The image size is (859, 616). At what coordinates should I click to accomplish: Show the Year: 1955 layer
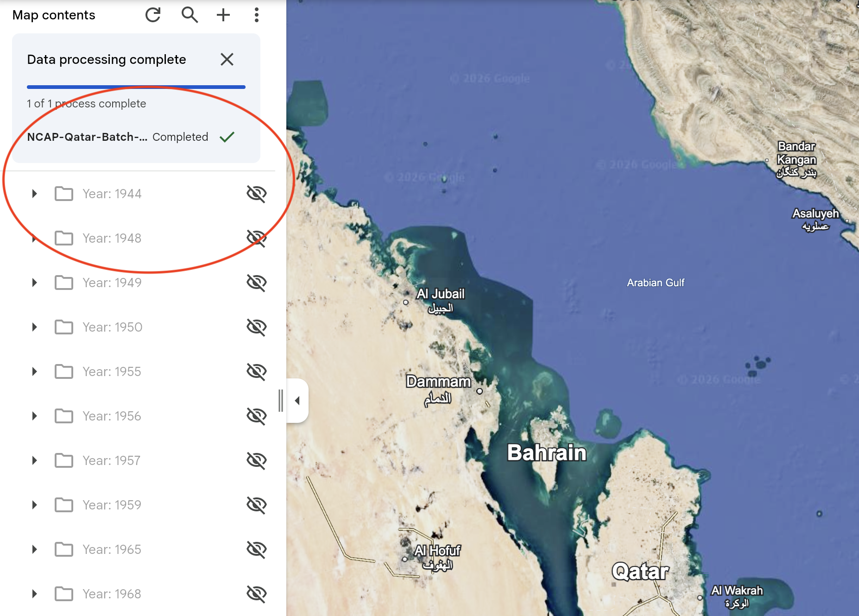point(256,371)
